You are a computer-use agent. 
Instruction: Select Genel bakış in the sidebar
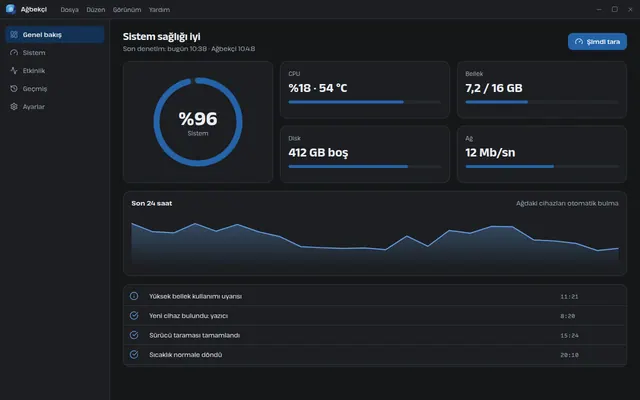click(55, 35)
